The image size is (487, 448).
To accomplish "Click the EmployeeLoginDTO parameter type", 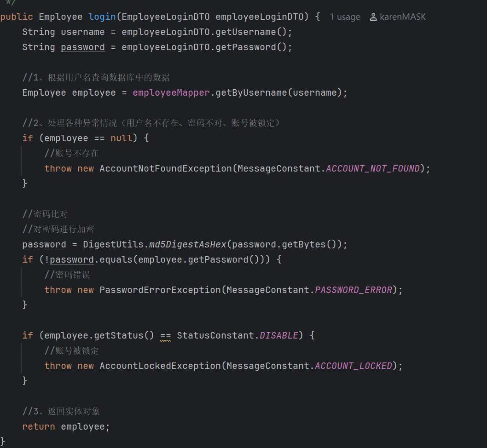I will [x=166, y=17].
